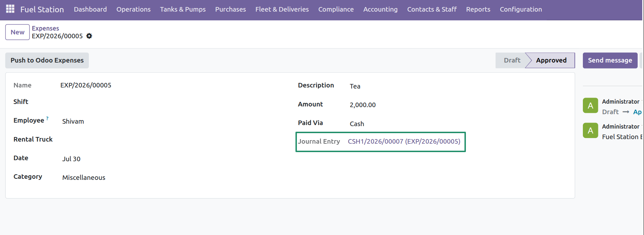This screenshot has width=644, height=235.
Task: Open the Purchases menu
Action: point(230,9)
